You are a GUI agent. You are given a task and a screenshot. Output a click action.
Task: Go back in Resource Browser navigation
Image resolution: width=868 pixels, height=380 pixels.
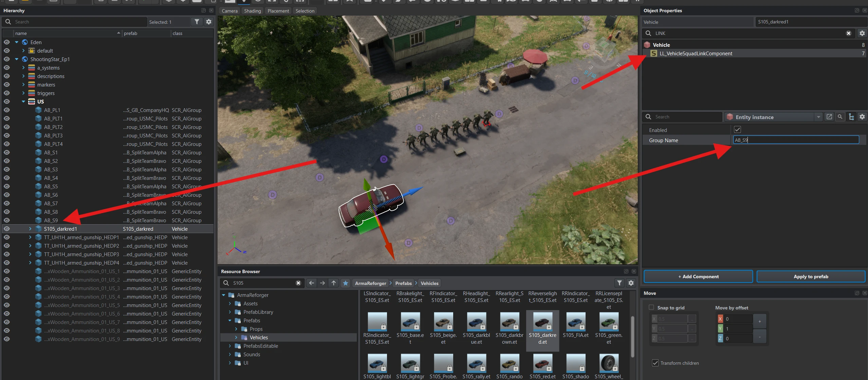(311, 283)
